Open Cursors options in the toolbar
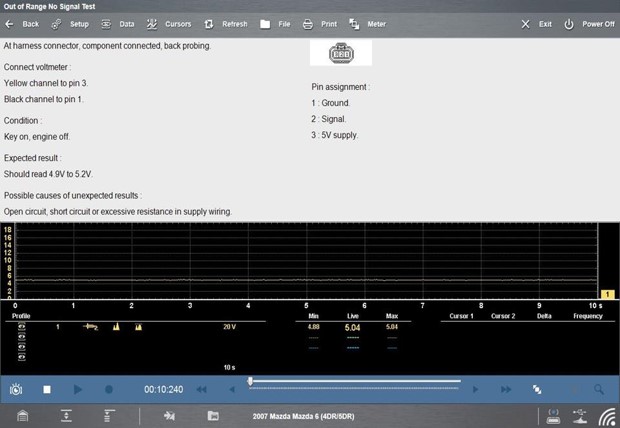The width and height of the screenshot is (620, 428). tap(168, 23)
